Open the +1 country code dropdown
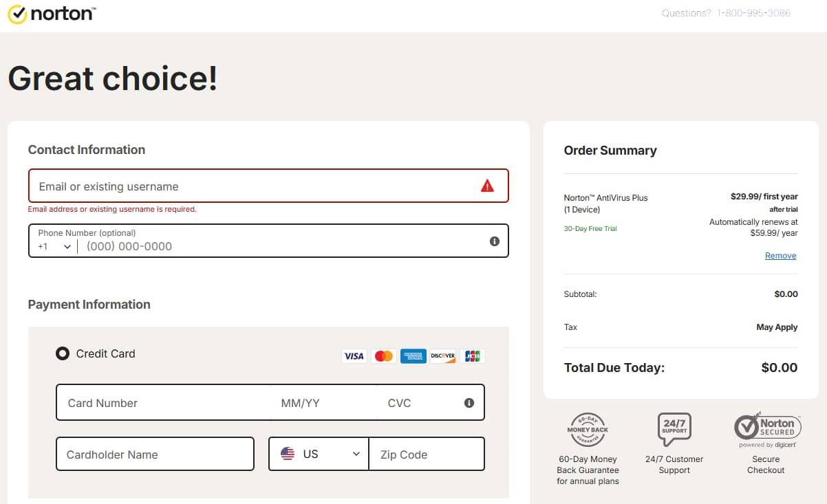The height and width of the screenshot is (504, 827). (55, 246)
